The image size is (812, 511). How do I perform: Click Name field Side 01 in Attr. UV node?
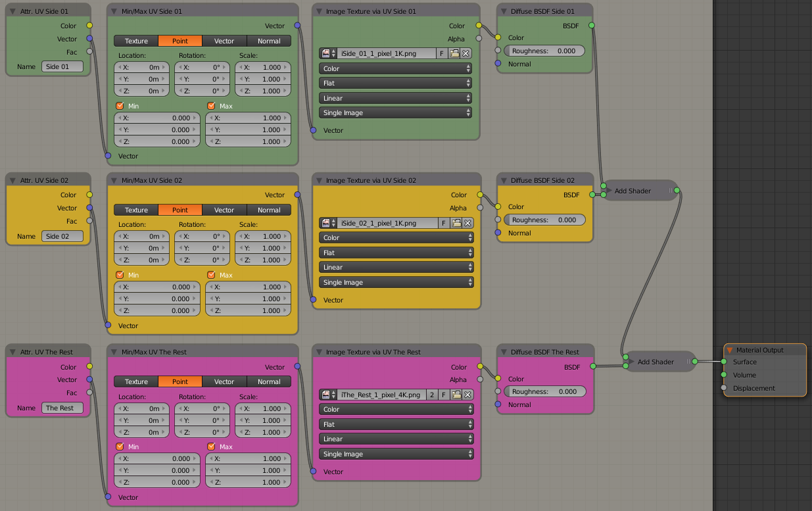point(62,66)
